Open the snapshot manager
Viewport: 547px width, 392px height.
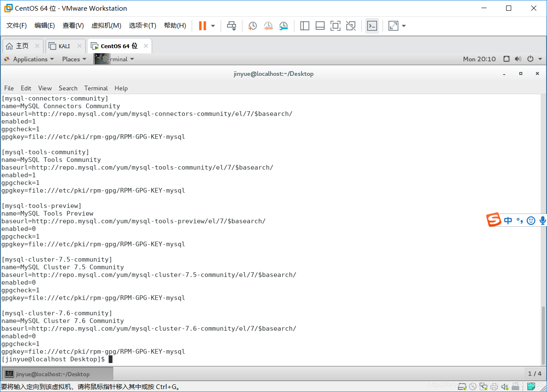tap(284, 26)
